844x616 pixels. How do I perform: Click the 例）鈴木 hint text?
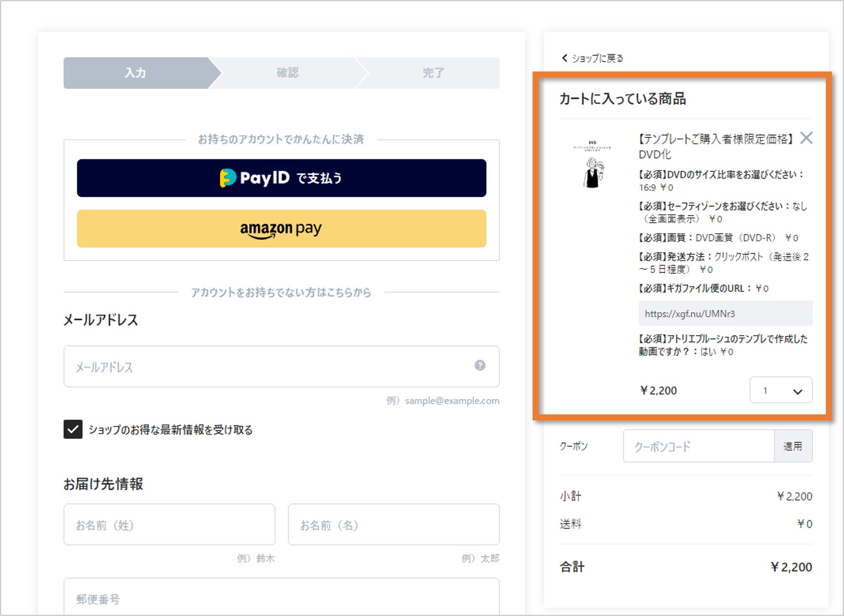coord(256,558)
